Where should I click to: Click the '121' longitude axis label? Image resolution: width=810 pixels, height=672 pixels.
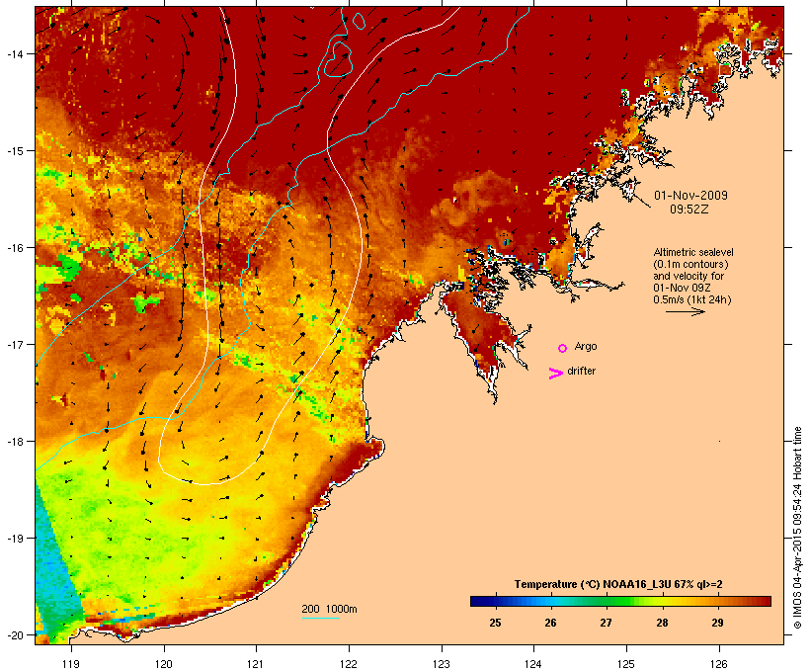(x=256, y=664)
